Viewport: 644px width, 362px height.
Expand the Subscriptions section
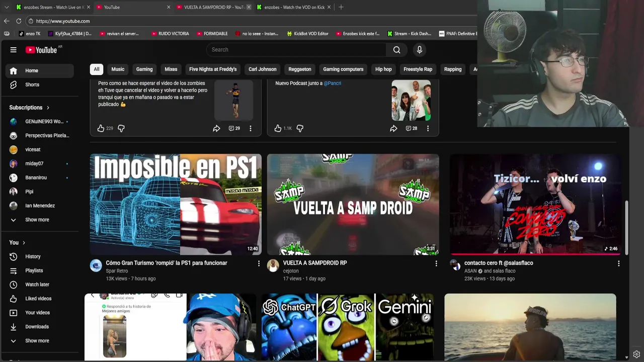pyautogui.click(x=30, y=108)
